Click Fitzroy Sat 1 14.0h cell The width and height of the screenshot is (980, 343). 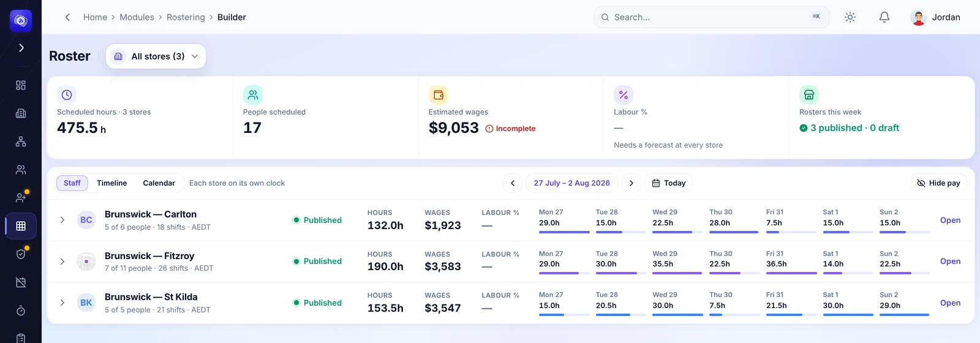click(848, 262)
